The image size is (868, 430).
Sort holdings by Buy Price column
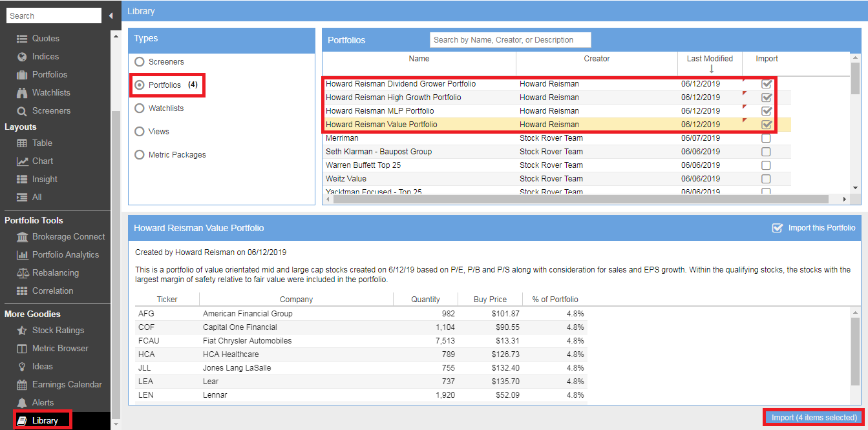tap(490, 300)
